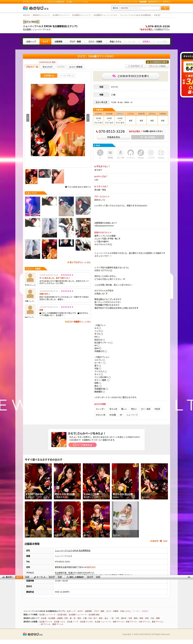Open the 地図を見る map link
The height and width of the screenshot is (644, 193).
91,567
